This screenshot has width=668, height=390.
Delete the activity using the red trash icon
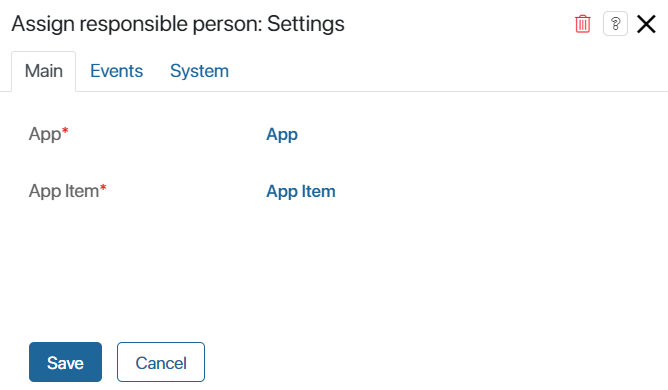pyautogui.click(x=582, y=24)
